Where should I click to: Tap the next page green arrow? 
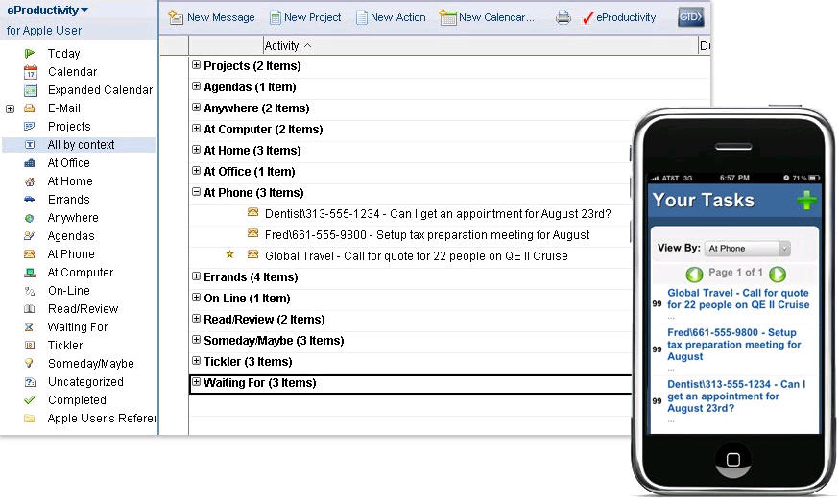point(778,274)
